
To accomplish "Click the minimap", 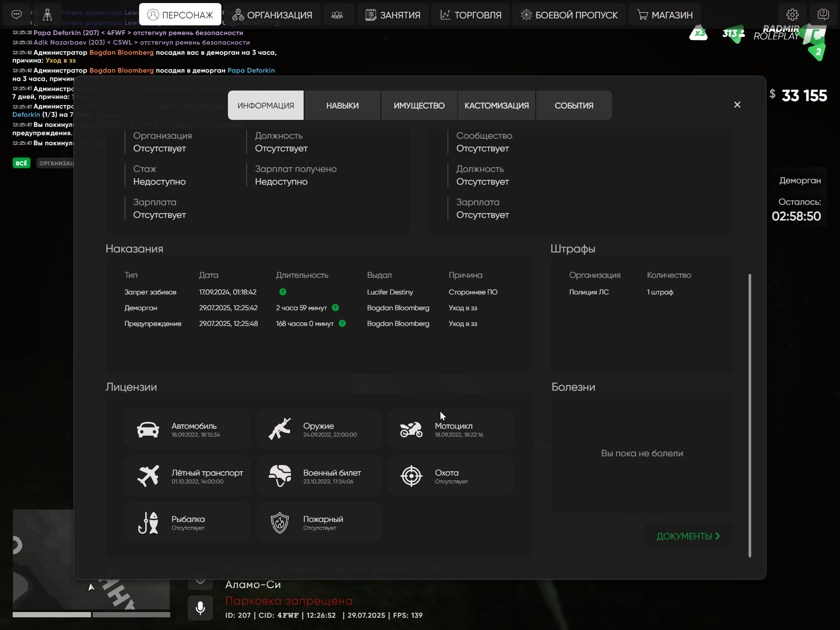I will pyautogui.click(x=91, y=560).
